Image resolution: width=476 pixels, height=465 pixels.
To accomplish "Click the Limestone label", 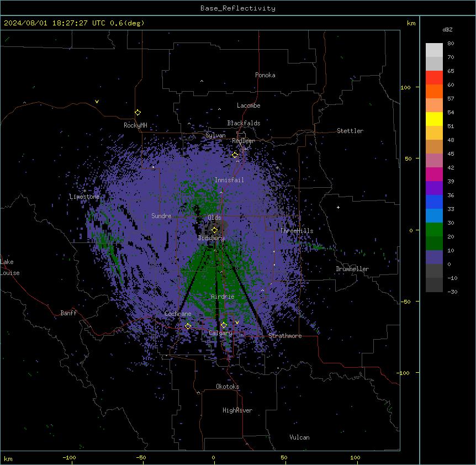I will [84, 197].
